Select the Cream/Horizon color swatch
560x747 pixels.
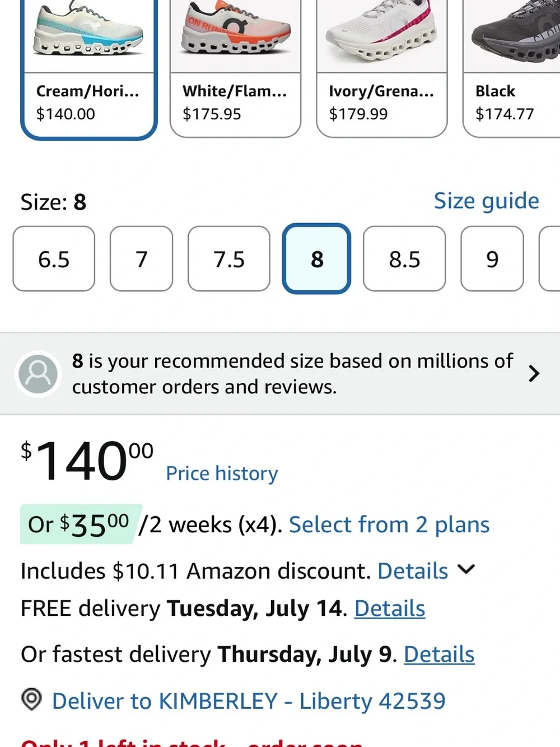pyautogui.click(x=88, y=67)
